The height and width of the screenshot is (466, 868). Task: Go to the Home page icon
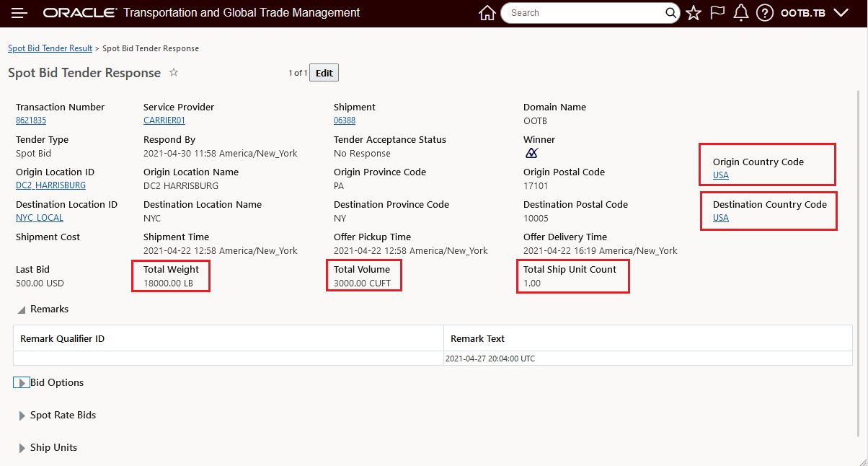coord(487,13)
